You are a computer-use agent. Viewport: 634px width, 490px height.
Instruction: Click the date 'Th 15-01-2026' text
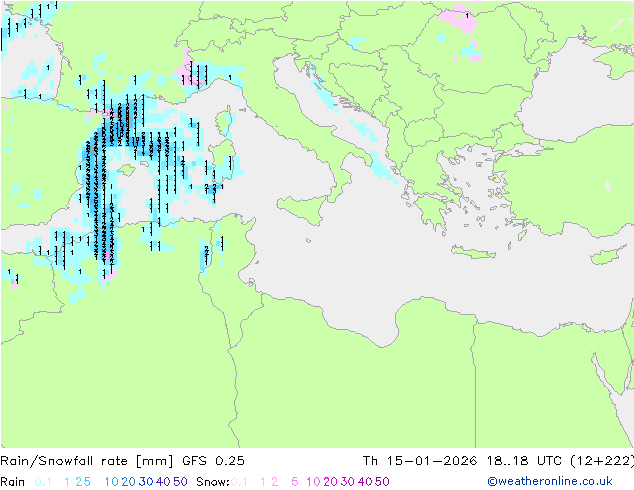pyautogui.click(x=419, y=461)
